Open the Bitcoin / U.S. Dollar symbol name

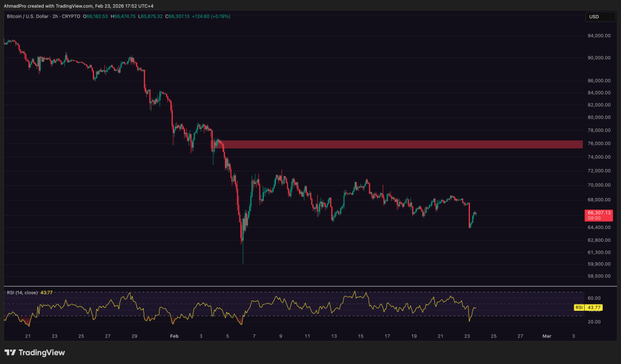pos(29,18)
